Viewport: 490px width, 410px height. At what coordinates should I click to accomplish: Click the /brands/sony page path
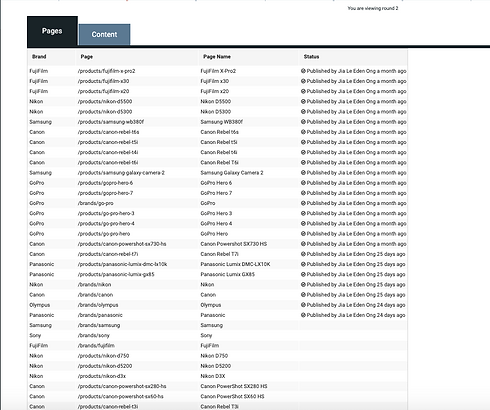click(94, 335)
